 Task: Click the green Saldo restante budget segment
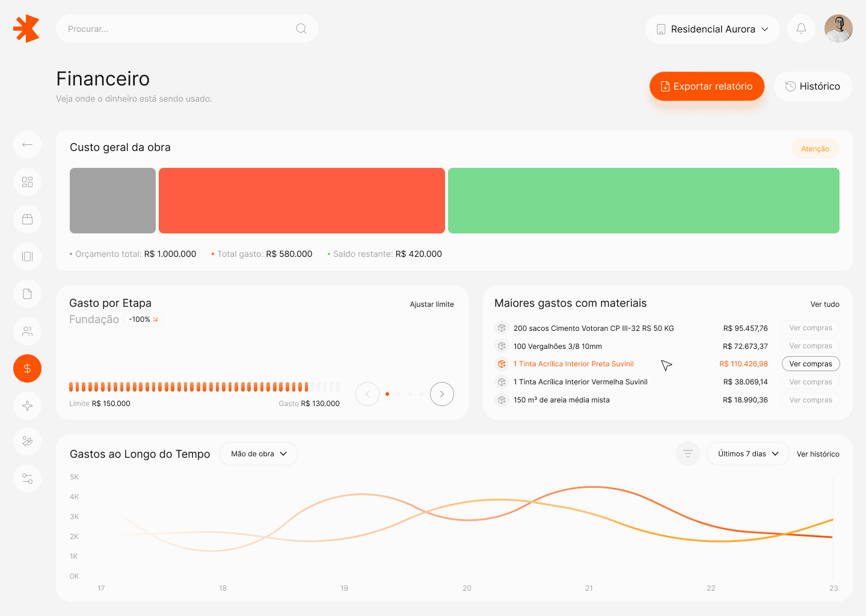[643, 200]
